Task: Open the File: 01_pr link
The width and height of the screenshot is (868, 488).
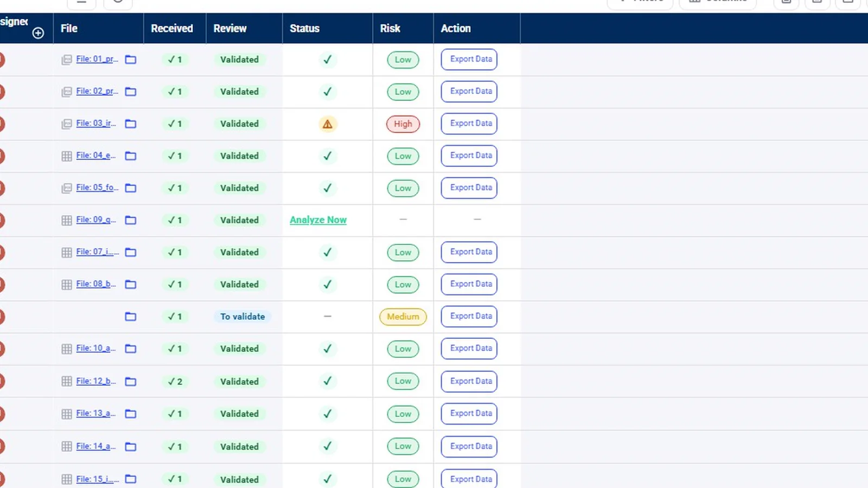Action: [97, 59]
